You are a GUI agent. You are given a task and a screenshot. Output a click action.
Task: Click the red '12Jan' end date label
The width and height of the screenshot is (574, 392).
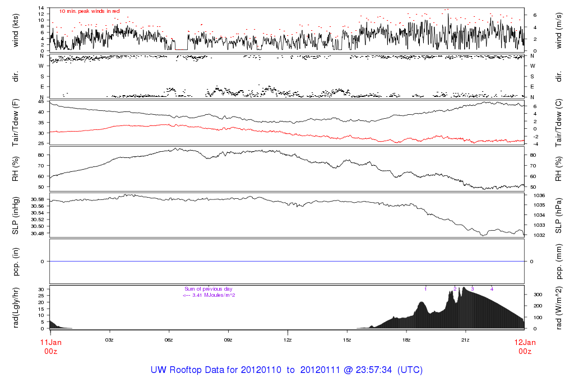point(524,342)
